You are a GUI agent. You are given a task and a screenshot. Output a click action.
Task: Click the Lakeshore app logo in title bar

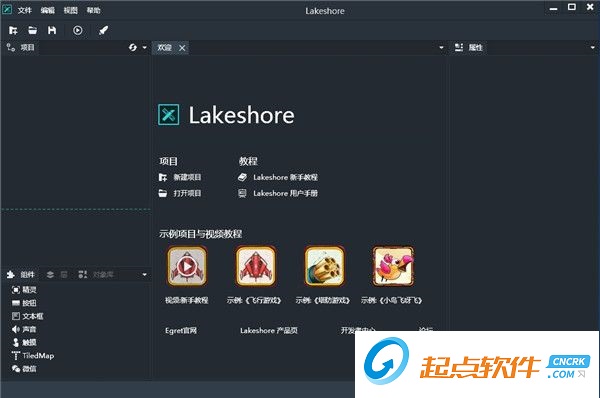point(7,9)
